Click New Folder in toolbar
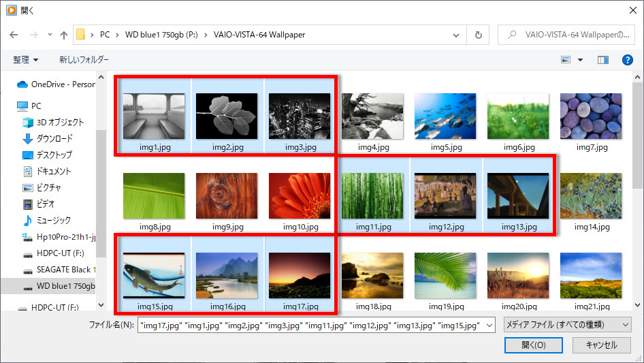This screenshot has width=644, height=363. [84, 60]
